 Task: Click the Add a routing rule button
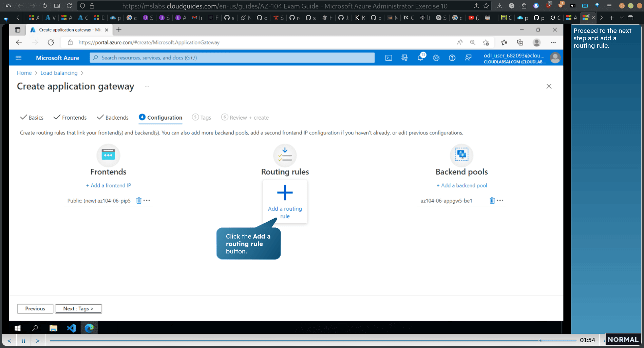point(285,202)
